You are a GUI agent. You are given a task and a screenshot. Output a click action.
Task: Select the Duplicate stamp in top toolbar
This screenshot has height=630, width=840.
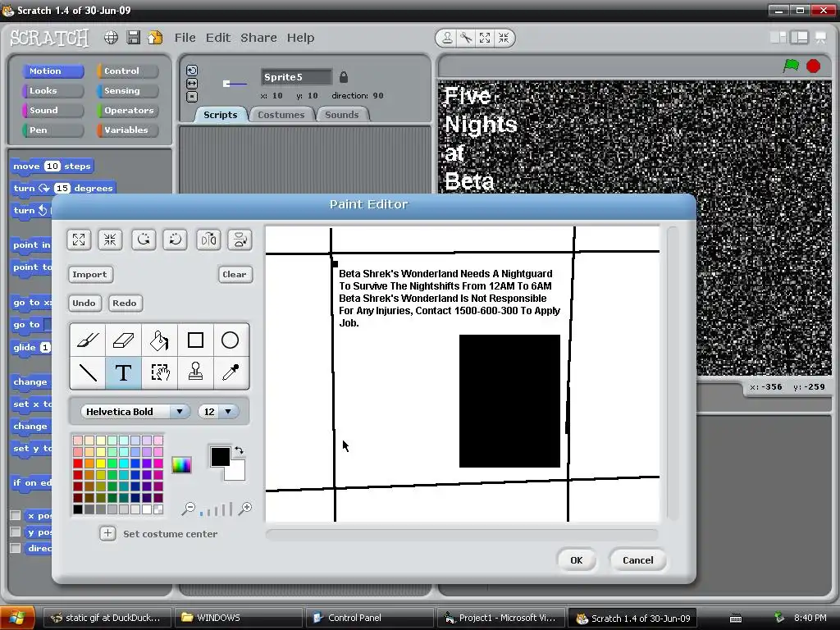click(x=447, y=38)
